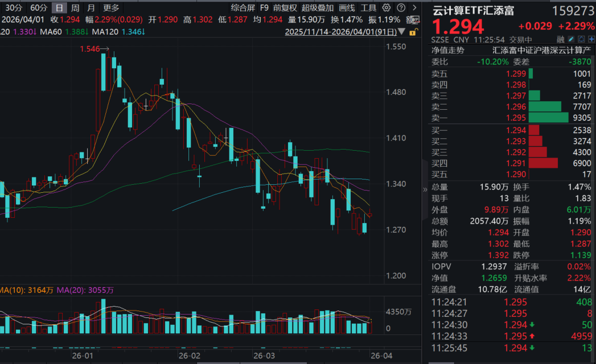596x364 pixels.
Task: Toggle the orange lock icon near the date range
Action: [x=413, y=32]
